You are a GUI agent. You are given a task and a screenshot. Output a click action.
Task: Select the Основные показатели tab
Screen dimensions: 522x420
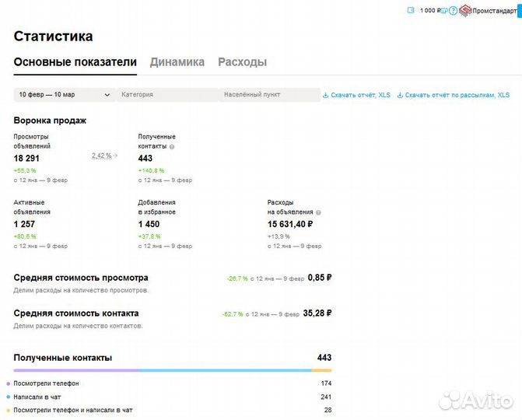click(x=75, y=62)
